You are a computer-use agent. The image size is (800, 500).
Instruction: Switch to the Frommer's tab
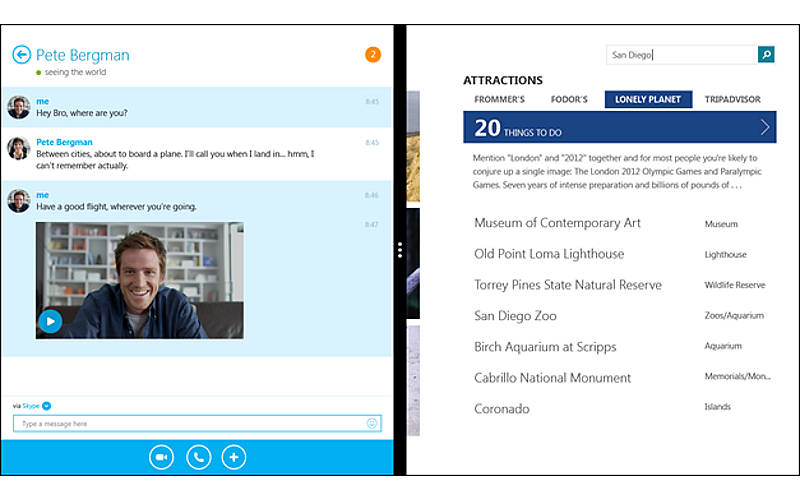click(x=499, y=99)
